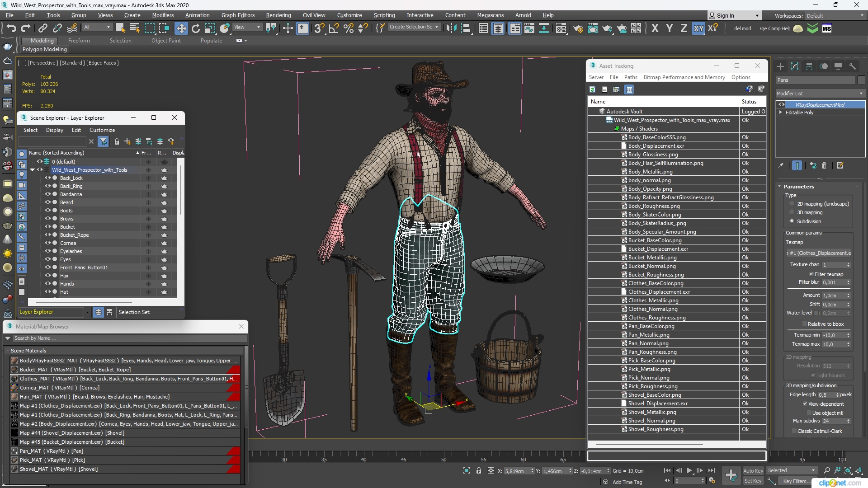Click the Mirror tool icon
The width and height of the screenshot is (868, 488).
click(451, 28)
